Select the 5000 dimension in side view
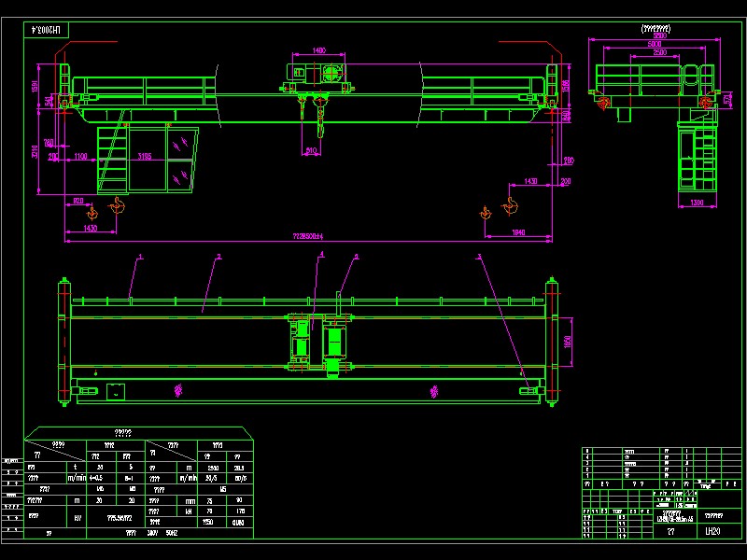The height and width of the screenshot is (560, 747). click(655, 44)
